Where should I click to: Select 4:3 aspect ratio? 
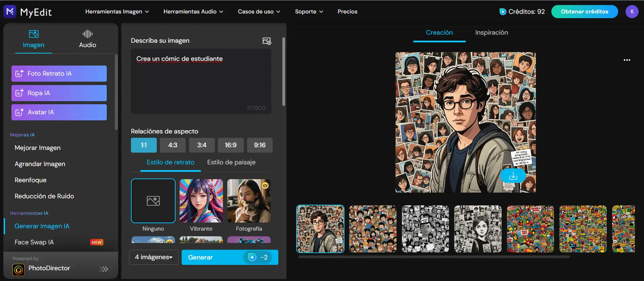(x=173, y=145)
